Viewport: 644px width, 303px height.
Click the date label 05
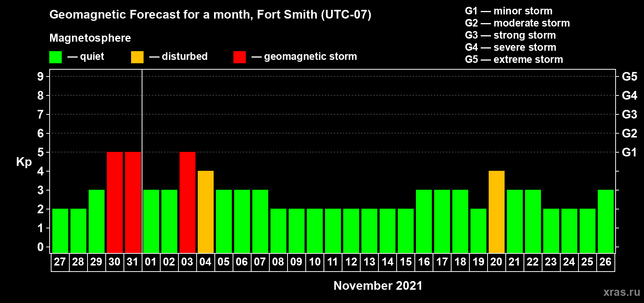tap(224, 262)
